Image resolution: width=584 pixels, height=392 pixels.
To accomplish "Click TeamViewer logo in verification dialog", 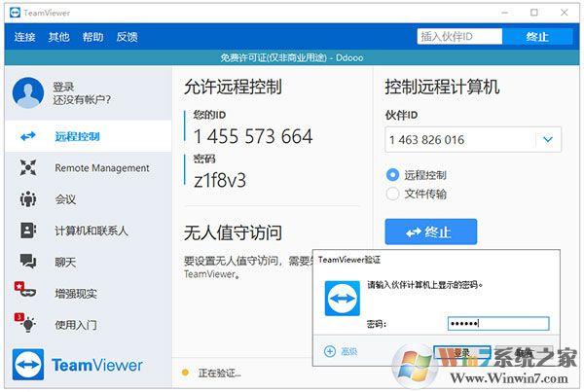I will click(343, 299).
